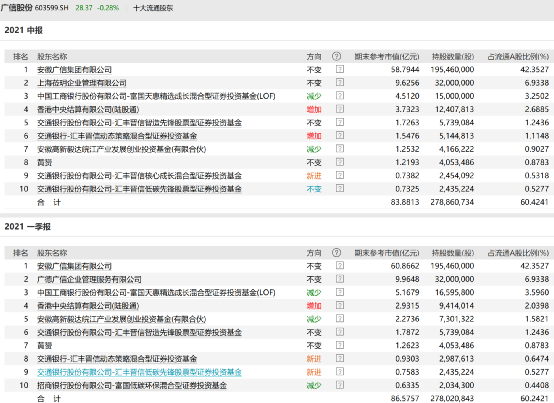Sort by 期末参考市值(亿元) column in 中报
The image size is (554, 403).
coord(387,57)
